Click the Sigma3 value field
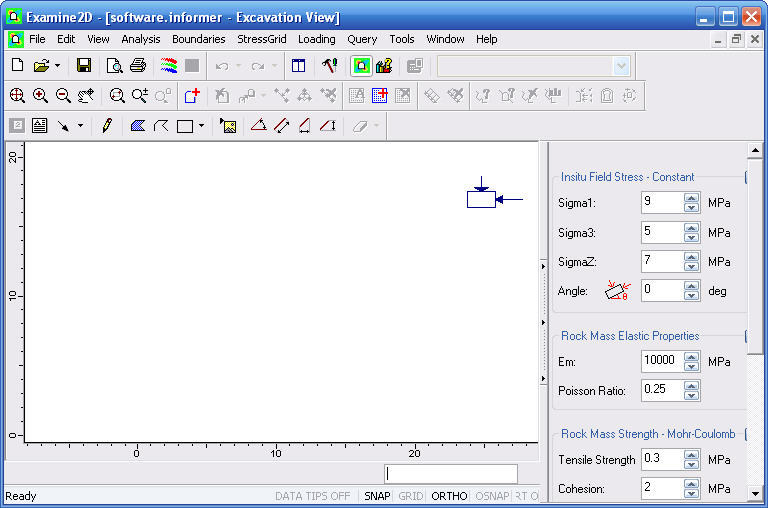 tap(662, 232)
